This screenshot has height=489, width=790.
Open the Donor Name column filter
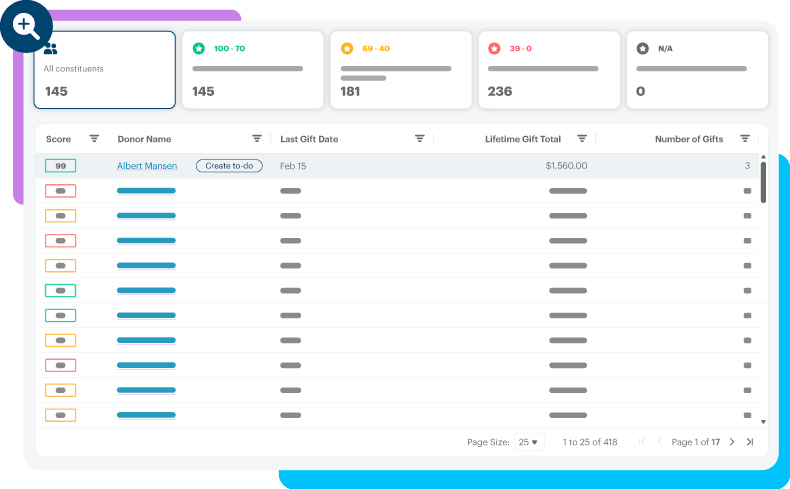[257, 139]
